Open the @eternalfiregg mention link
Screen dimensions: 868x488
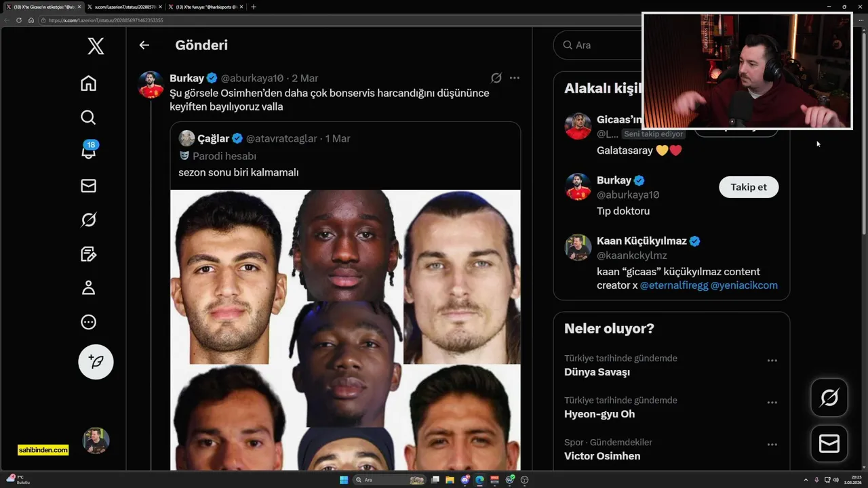[674, 285]
